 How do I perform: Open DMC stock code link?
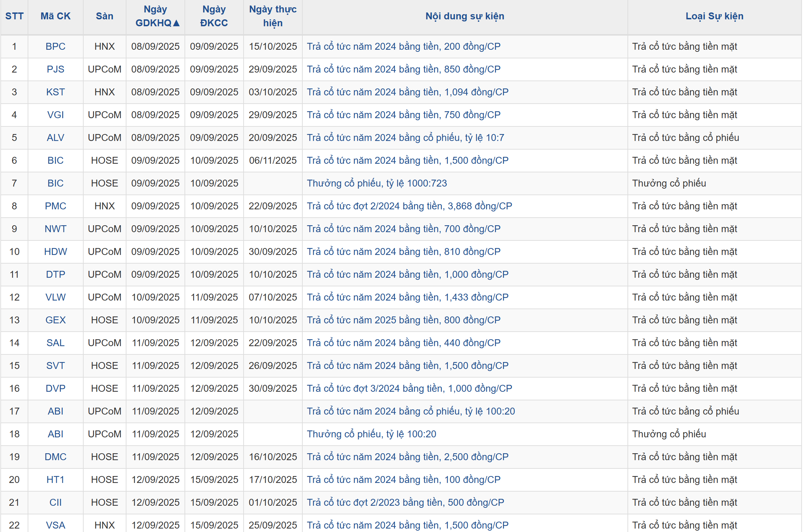pyautogui.click(x=55, y=457)
